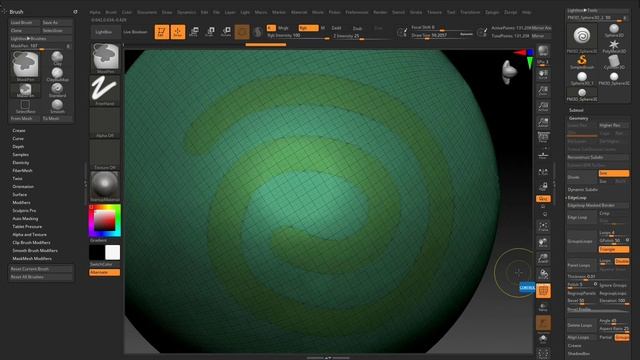Open the Alpha Off selector
The width and height of the screenshot is (640, 360).
point(105,123)
